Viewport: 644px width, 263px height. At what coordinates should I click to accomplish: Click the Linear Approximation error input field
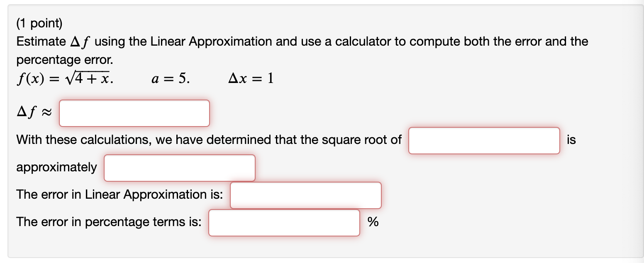click(305, 195)
